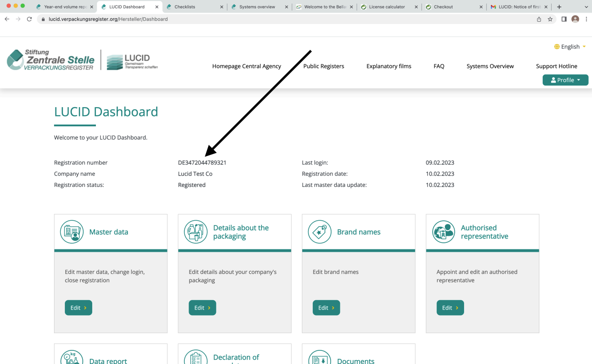Viewport: 592px width, 364px height.
Task: Click the Details about the packaging icon
Action: point(196,232)
